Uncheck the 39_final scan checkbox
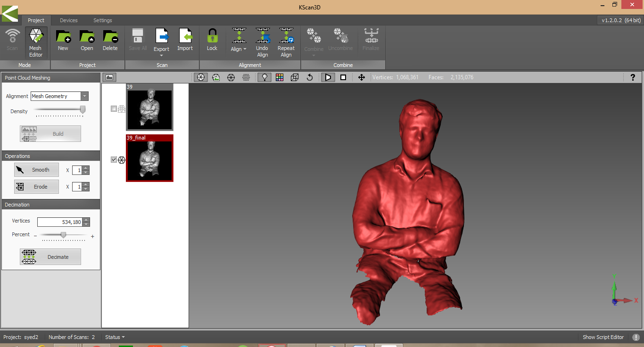 click(114, 160)
